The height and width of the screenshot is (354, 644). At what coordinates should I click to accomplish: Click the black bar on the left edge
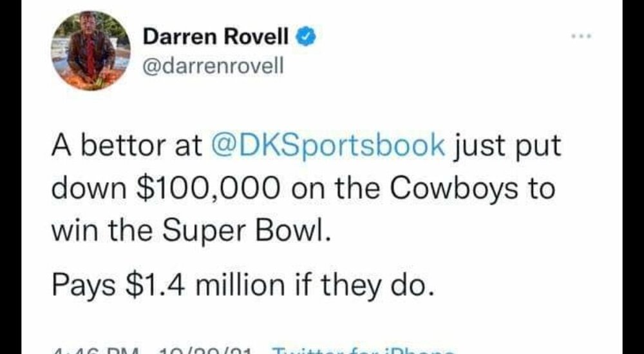point(10,177)
